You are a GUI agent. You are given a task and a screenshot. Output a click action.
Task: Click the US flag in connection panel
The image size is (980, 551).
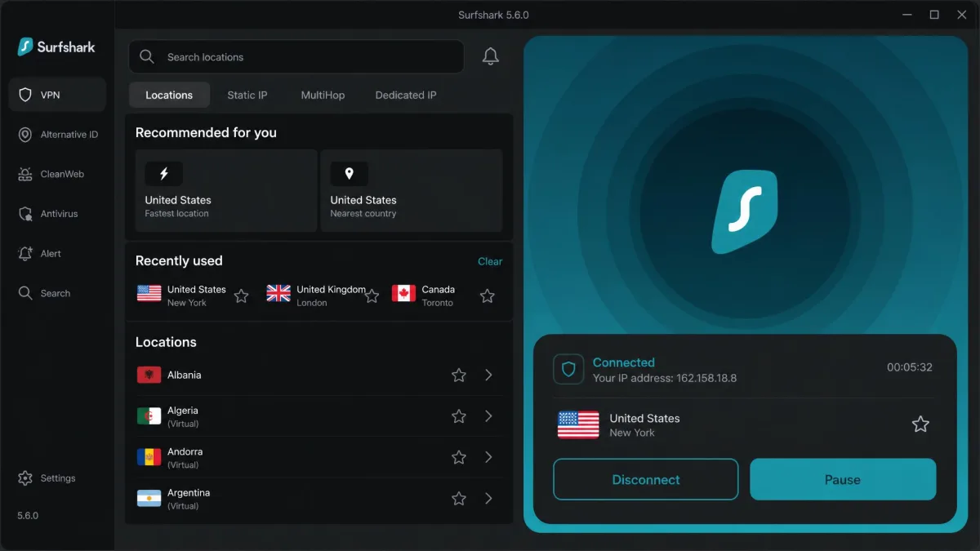[578, 424]
